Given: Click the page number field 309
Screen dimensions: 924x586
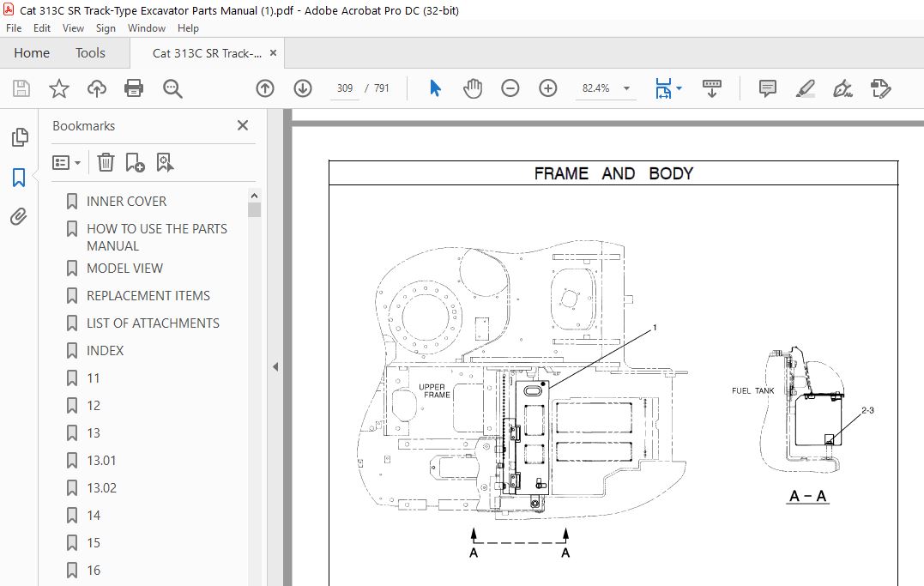Looking at the screenshot, I should click(345, 88).
